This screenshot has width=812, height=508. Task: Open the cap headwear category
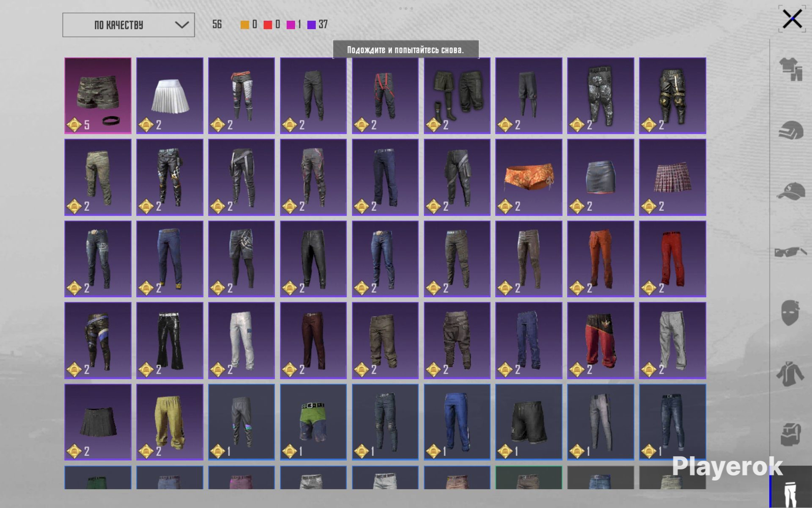click(791, 191)
